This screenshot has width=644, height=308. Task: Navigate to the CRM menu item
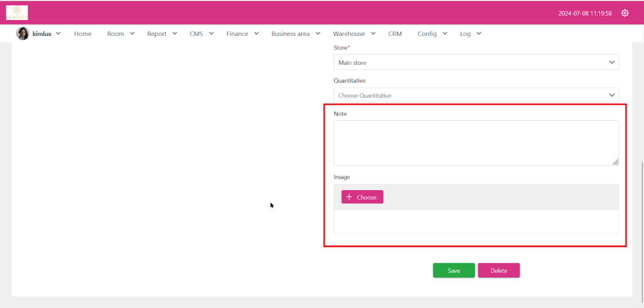(395, 34)
